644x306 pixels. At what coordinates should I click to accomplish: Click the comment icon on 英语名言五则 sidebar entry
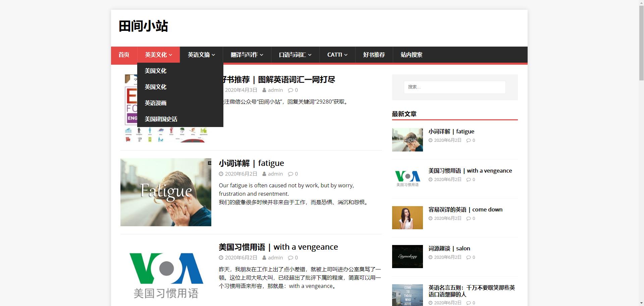click(468, 302)
